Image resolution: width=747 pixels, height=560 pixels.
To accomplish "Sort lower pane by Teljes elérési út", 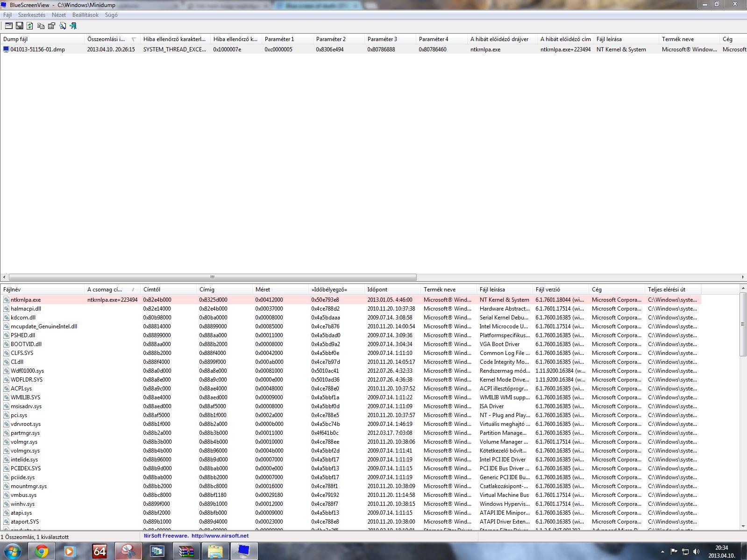I will tap(673, 290).
